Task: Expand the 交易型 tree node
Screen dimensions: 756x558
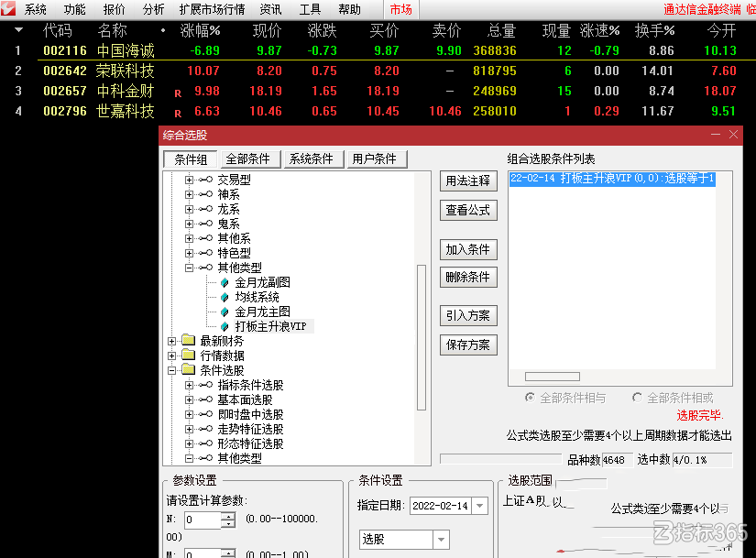Action: [x=189, y=180]
